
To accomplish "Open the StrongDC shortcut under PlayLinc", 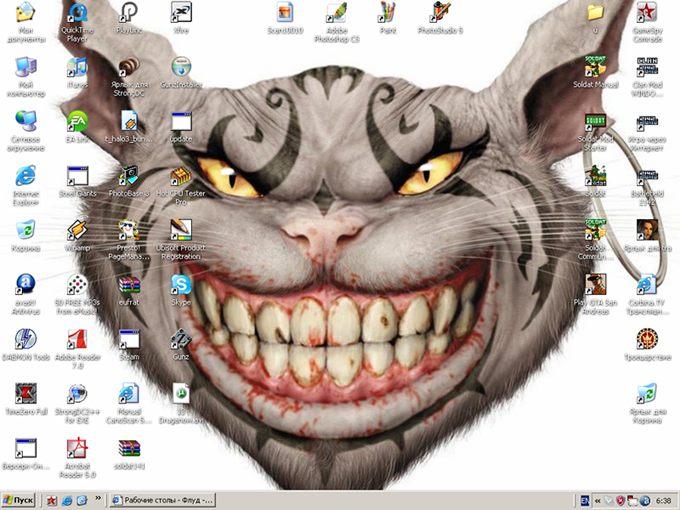I will [129, 67].
